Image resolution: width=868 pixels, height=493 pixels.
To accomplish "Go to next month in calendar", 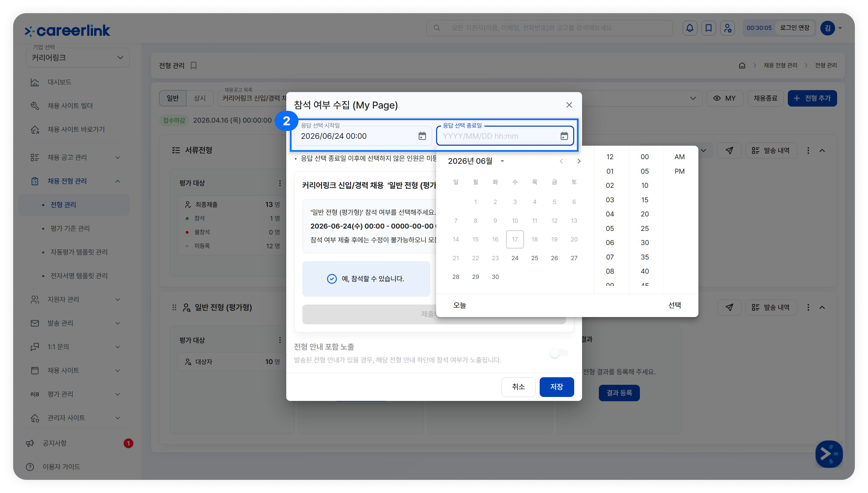I will click(579, 161).
